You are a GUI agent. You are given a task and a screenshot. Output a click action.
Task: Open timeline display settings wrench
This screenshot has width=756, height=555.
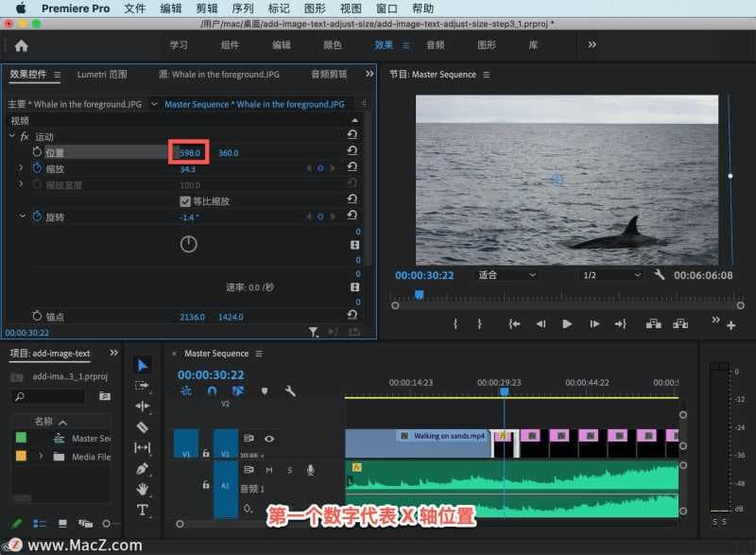pos(290,390)
